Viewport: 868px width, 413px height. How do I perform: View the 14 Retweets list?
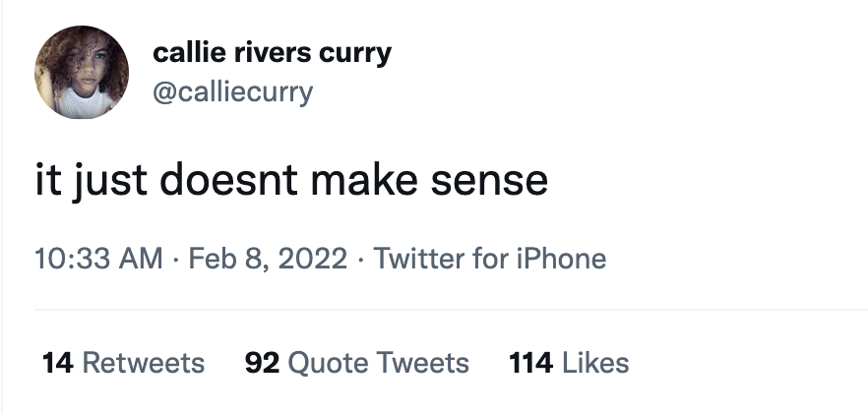pos(123,363)
